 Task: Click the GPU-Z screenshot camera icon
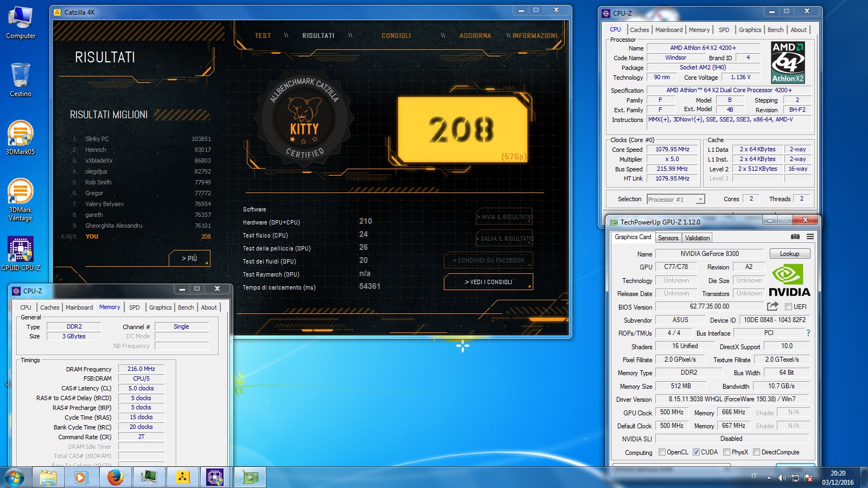click(795, 237)
